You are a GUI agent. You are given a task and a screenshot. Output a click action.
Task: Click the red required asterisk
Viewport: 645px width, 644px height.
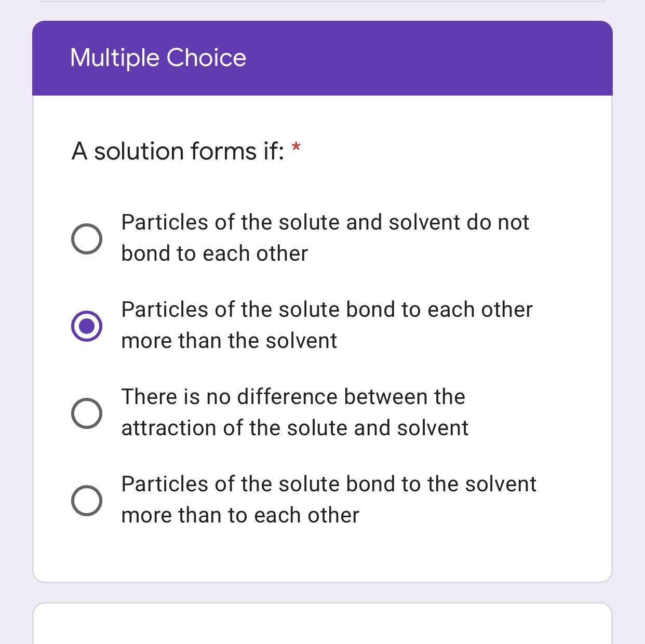pyautogui.click(x=296, y=147)
